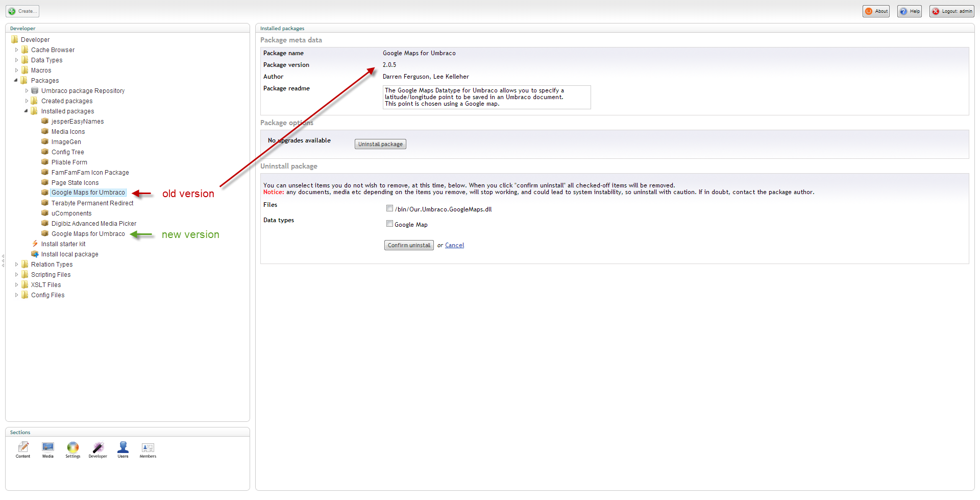The image size is (980, 500).
Task: Click the Uninstall package button
Action: 380,144
